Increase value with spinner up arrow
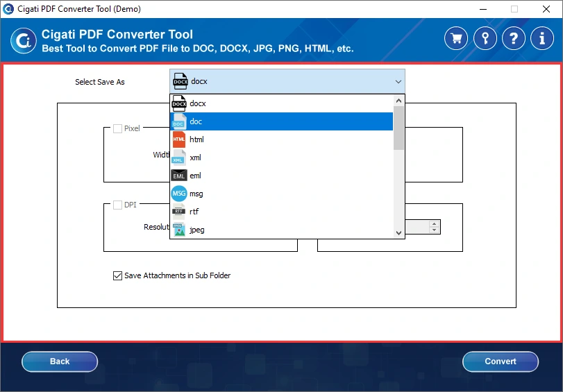The width and height of the screenshot is (563, 392). 434,224
